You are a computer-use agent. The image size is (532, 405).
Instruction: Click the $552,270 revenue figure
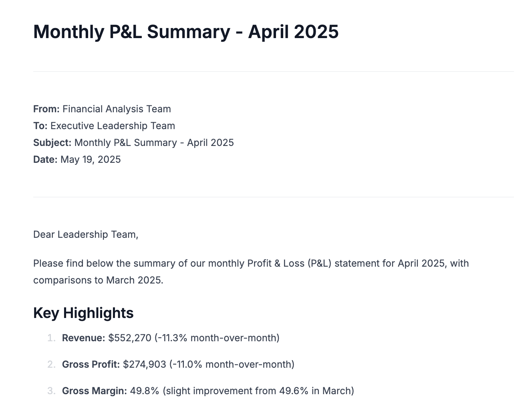pos(130,338)
